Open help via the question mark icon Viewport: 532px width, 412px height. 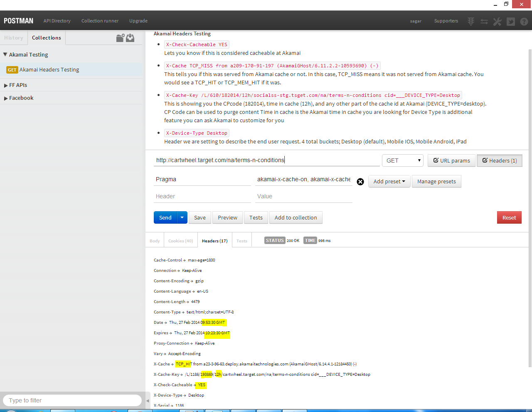pyautogui.click(x=524, y=21)
